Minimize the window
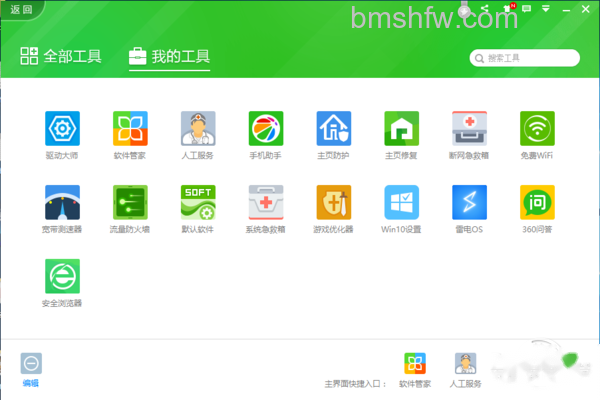600x400 pixels. [x=566, y=10]
